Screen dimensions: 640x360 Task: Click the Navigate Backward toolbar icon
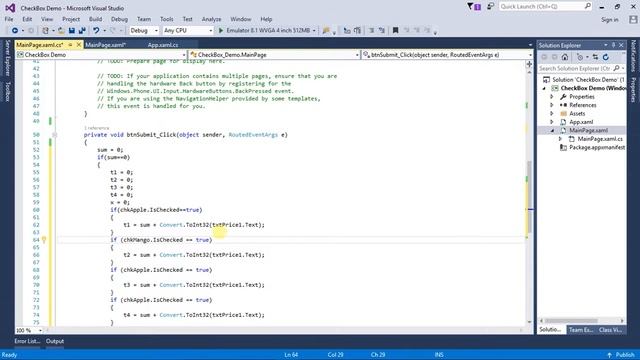tap(15, 31)
